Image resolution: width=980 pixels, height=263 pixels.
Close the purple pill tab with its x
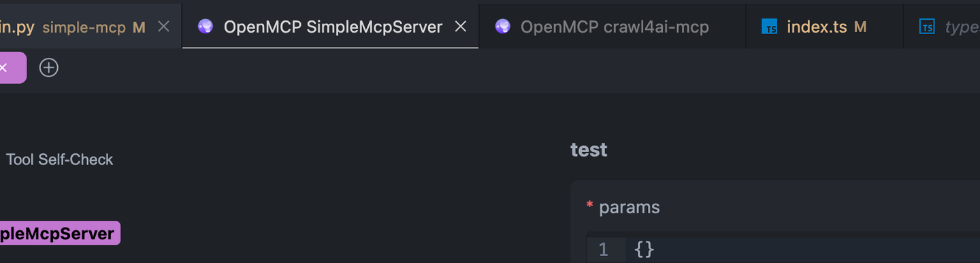coord(3,67)
